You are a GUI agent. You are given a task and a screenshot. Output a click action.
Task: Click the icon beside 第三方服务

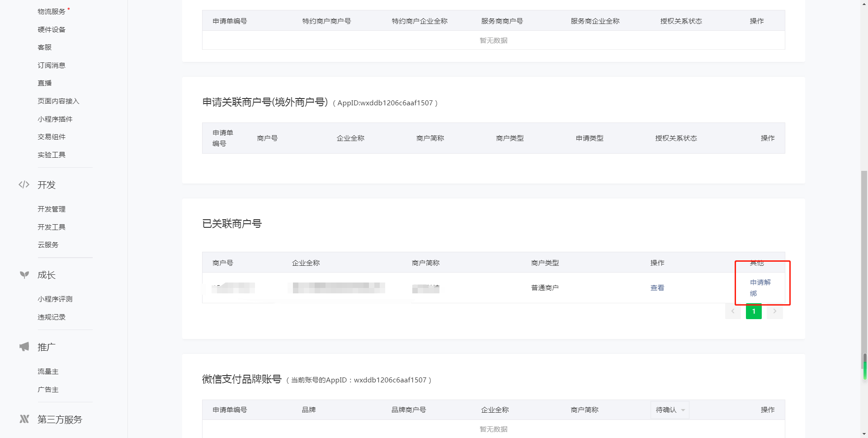24,419
